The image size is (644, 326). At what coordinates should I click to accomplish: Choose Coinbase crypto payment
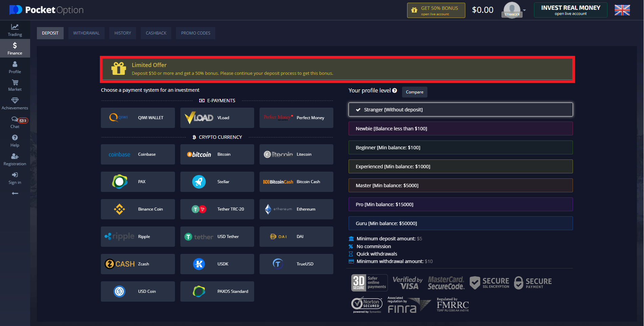[x=138, y=154]
